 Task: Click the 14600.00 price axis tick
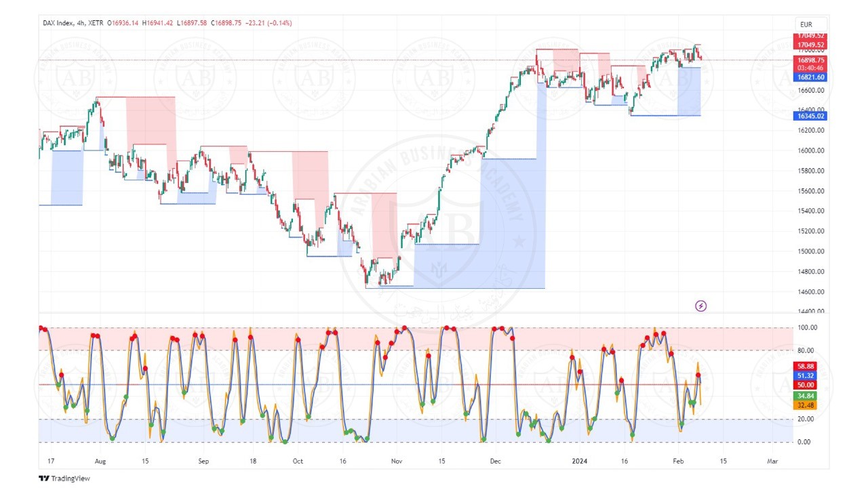pyautogui.click(x=811, y=292)
